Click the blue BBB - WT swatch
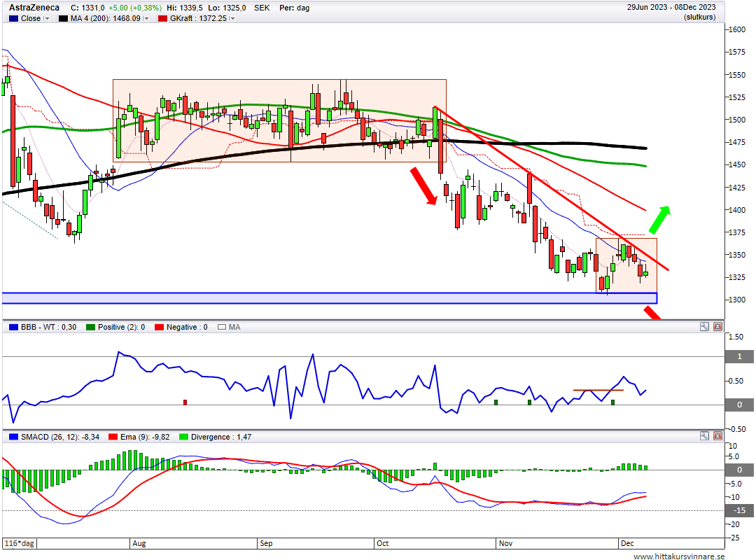Screen dimensions: 756x560 (x=13, y=327)
